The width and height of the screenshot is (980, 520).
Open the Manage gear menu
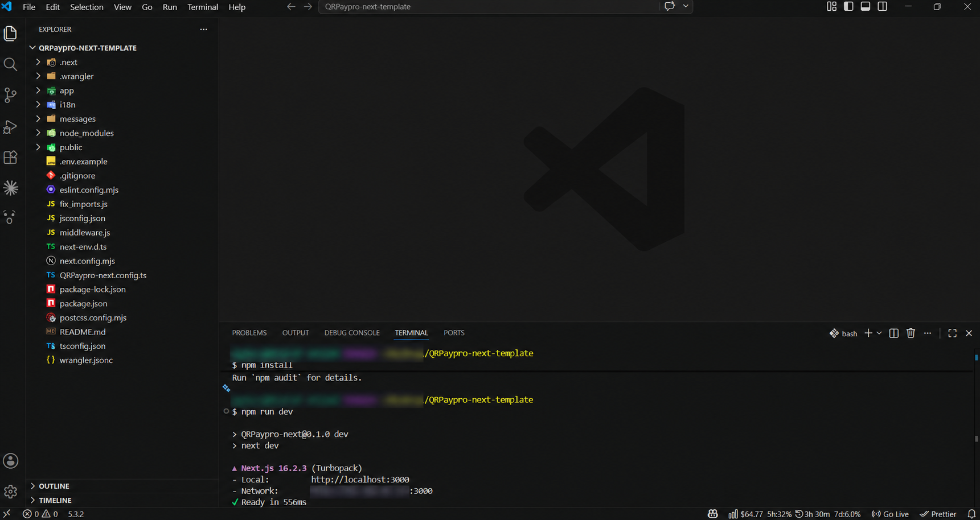pos(10,492)
